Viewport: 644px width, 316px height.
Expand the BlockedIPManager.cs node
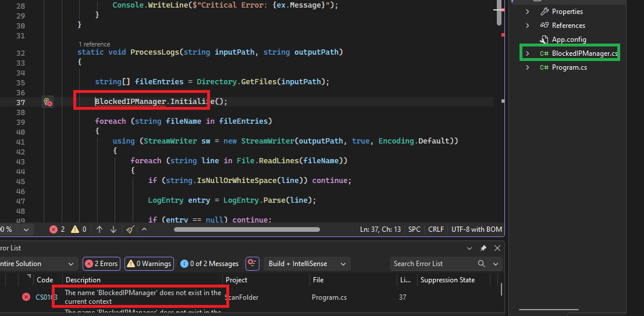[527, 53]
